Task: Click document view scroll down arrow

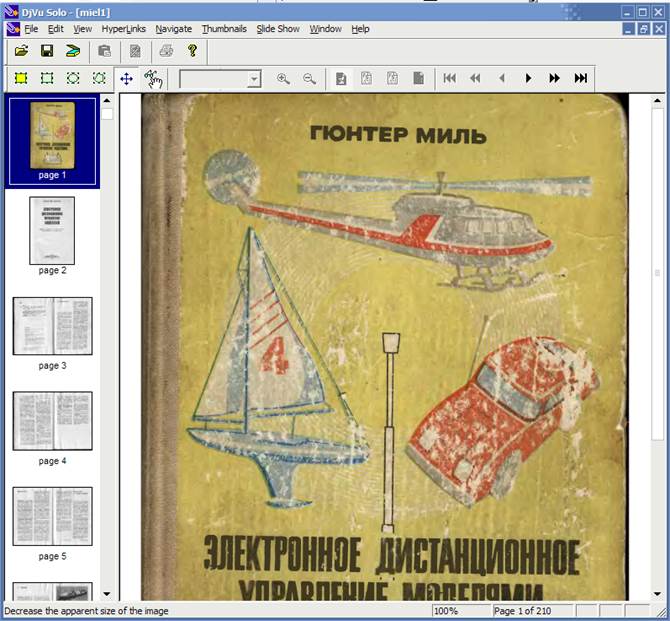Action: pyautogui.click(x=658, y=594)
